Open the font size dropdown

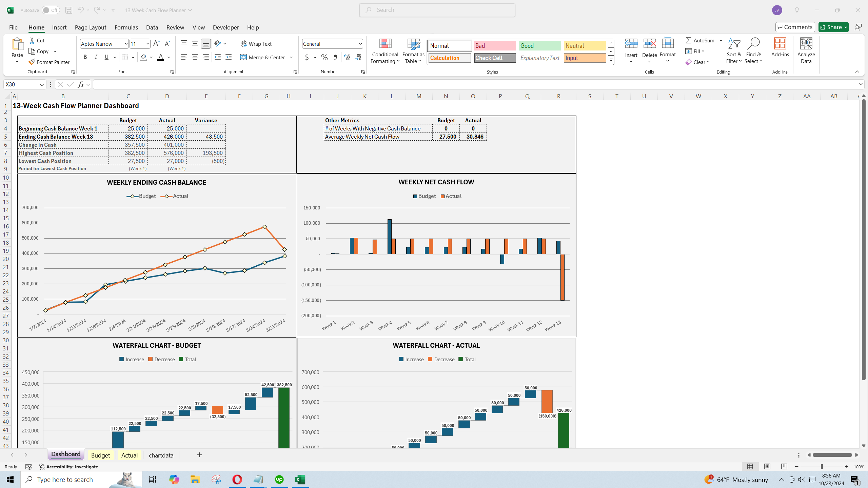(148, 44)
